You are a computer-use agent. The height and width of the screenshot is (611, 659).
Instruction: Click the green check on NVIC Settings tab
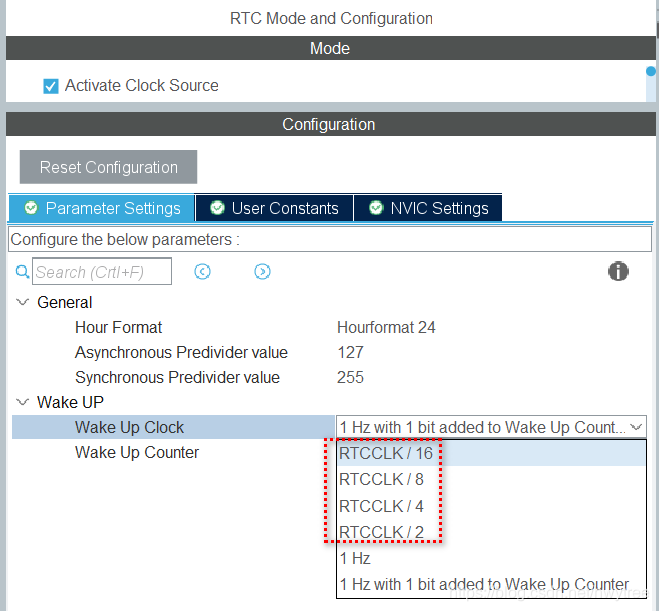[x=376, y=208]
